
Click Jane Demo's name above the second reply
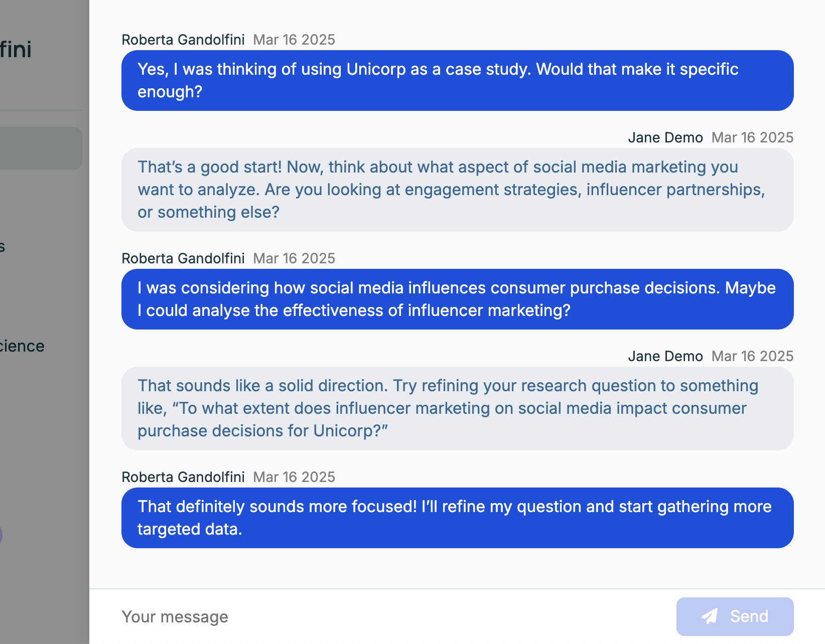pyautogui.click(x=665, y=356)
